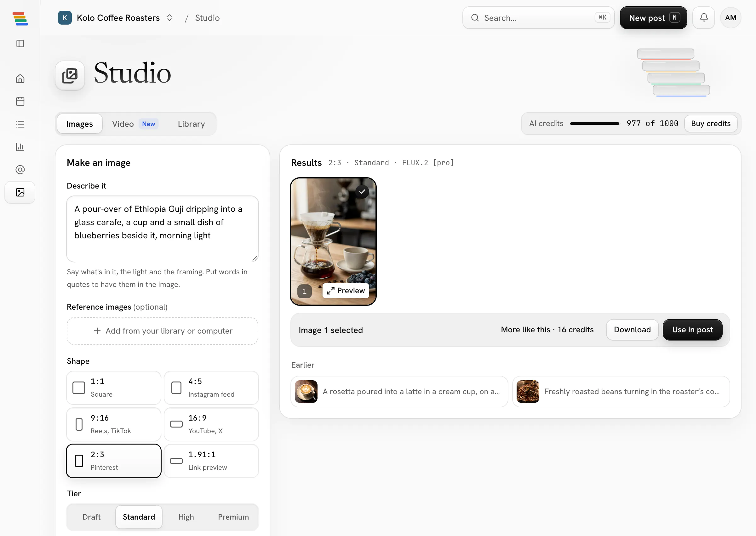Click the Studio page header icon

point(70,76)
